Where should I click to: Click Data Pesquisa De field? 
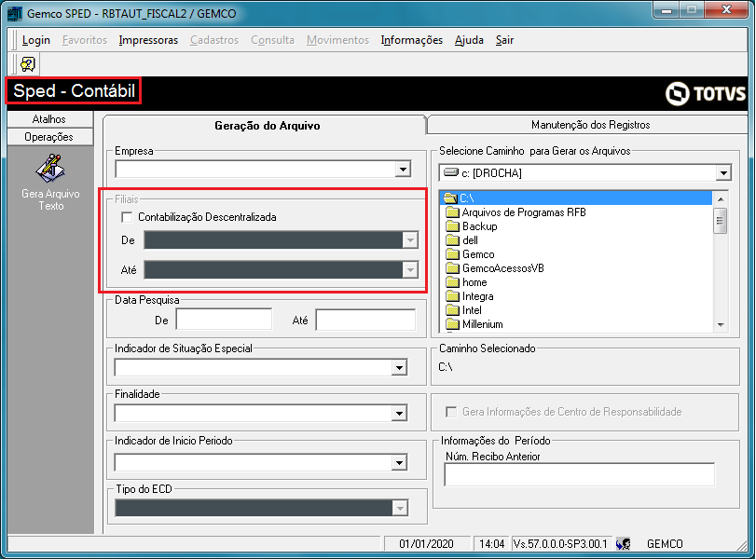point(225,320)
